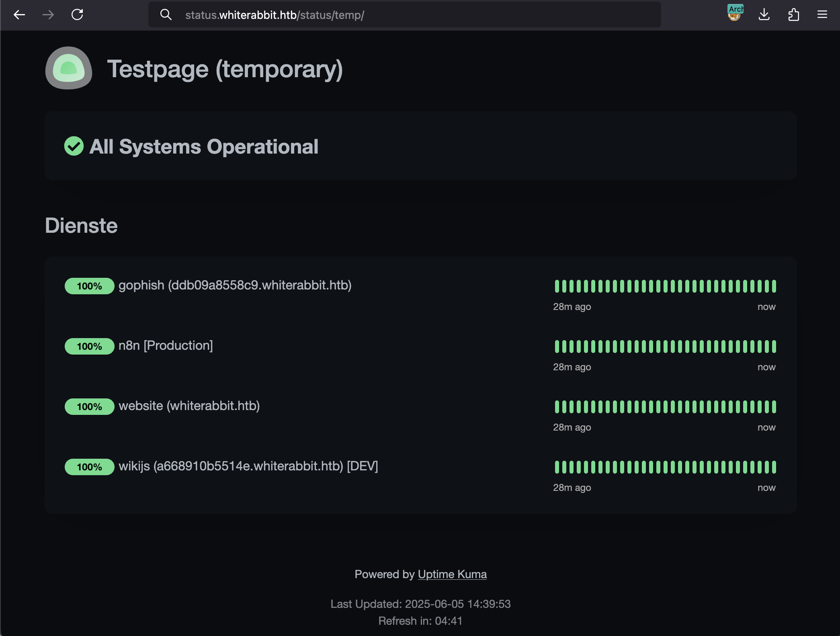This screenshot has width=840, height=636.
Task: Click the green All Systems Operational checkmark
Action: coord(74,146)
